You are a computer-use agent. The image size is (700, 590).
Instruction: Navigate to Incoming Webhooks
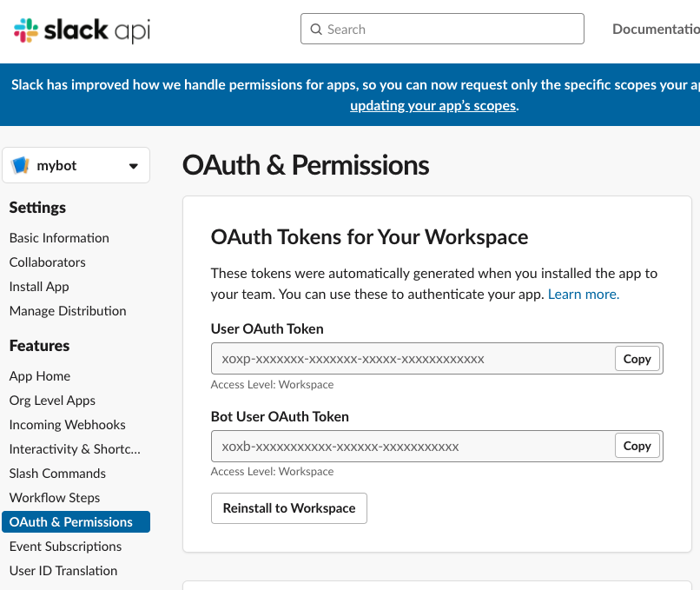pyautogui.click(x=68, y=425)
